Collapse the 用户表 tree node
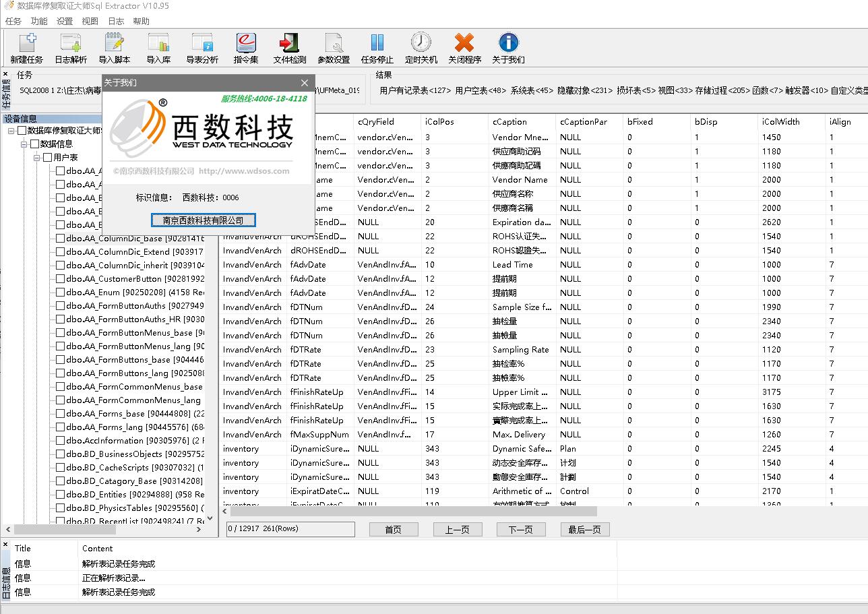 pyautogui.click(x=36, y=158)
